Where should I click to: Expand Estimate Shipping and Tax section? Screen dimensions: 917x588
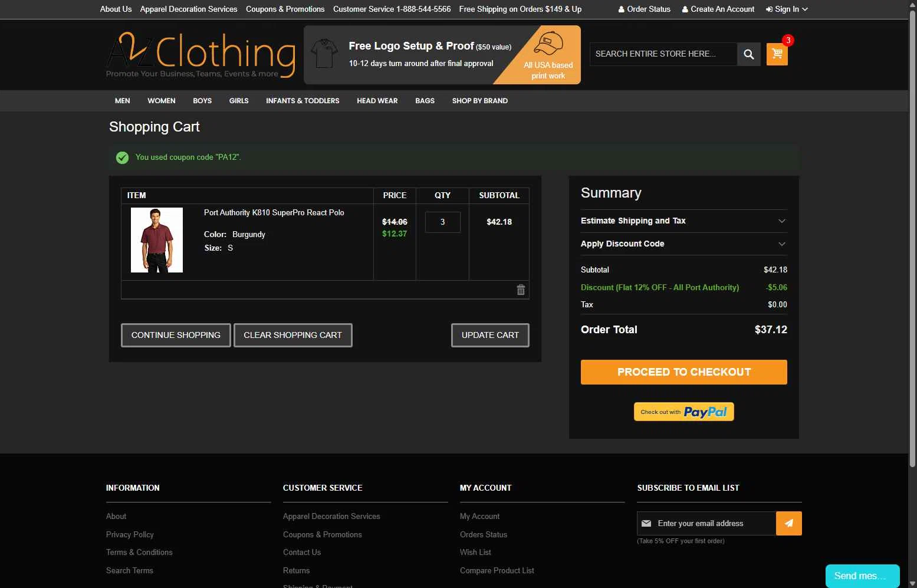[x=684, y=221]
